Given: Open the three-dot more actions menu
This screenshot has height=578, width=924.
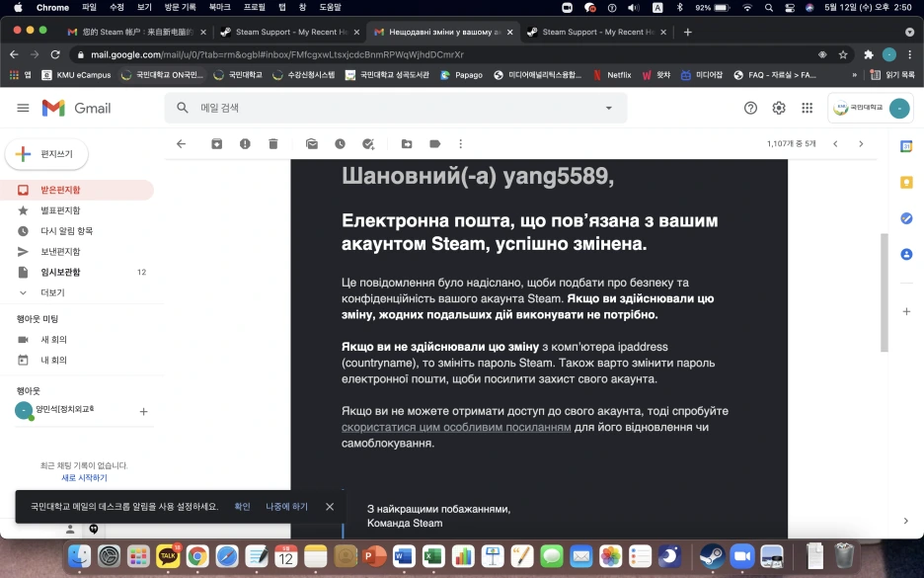Looking at the screenshot, I should (460, 143).
